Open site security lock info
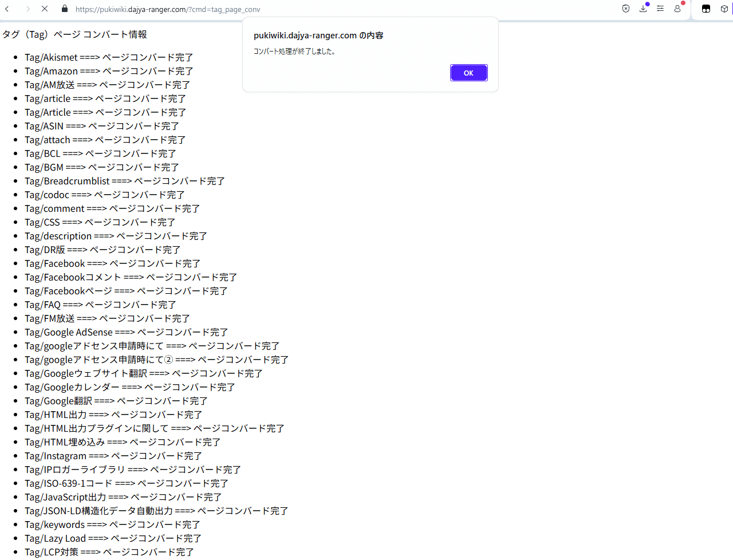The image size is (733, 560). point(65,9)
